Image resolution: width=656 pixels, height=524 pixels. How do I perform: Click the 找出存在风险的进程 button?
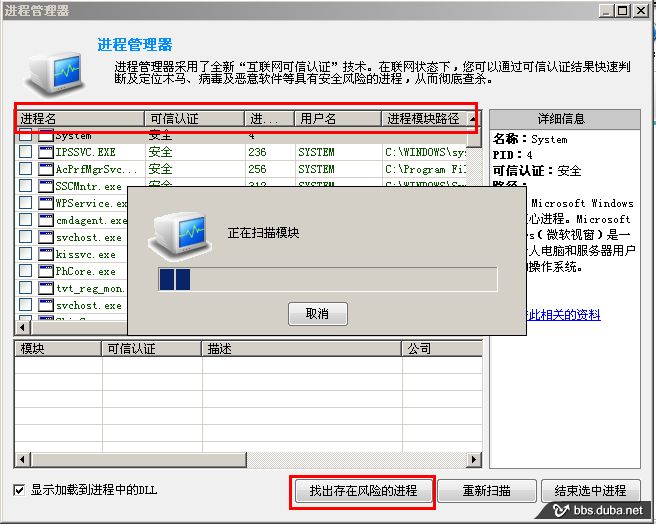(x=363, y=491)
